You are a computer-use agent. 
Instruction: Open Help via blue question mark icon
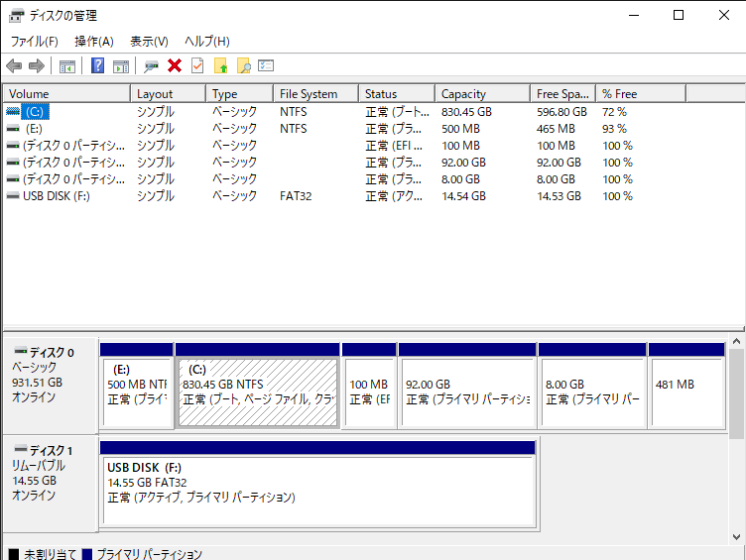click(x=97, y=65)
